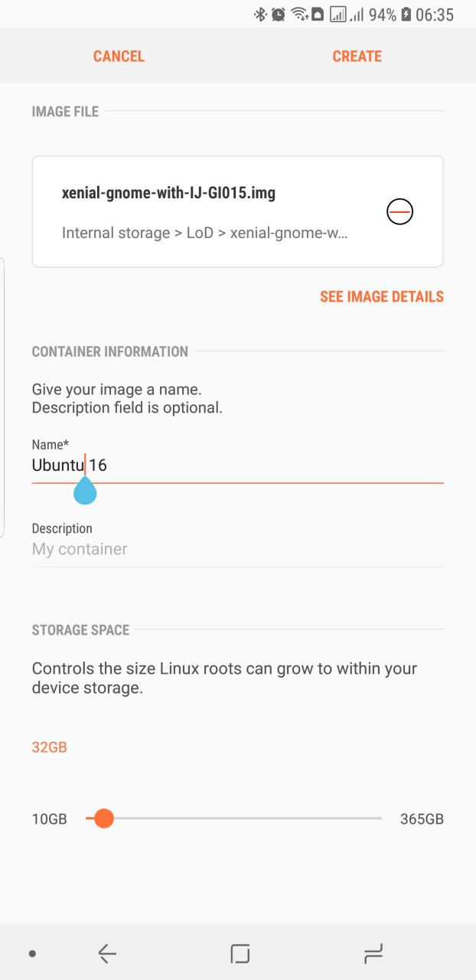Click the storage space slider handle

point(103,818)
